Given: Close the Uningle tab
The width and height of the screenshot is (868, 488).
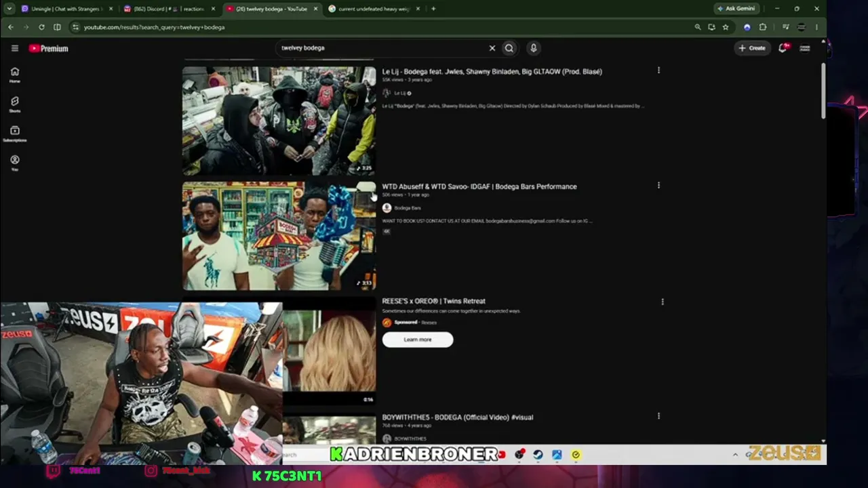Looking at the screenshot, I should (110, 9).
